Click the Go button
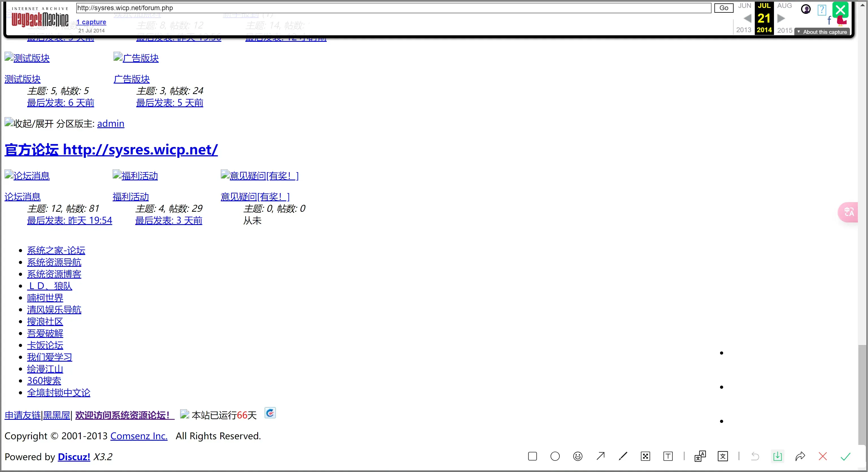This screenshot has width=868, height=472. (724, 8)
